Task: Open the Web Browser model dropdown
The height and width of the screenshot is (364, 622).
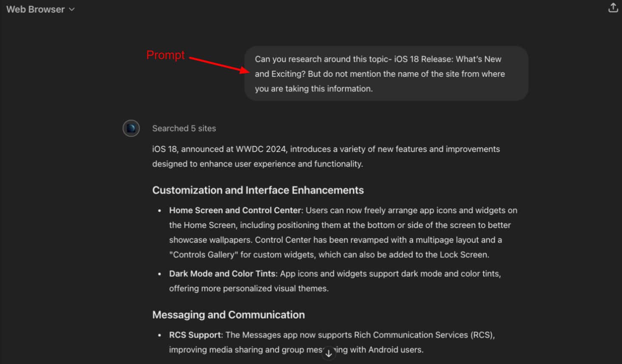Action: [40, 9]
